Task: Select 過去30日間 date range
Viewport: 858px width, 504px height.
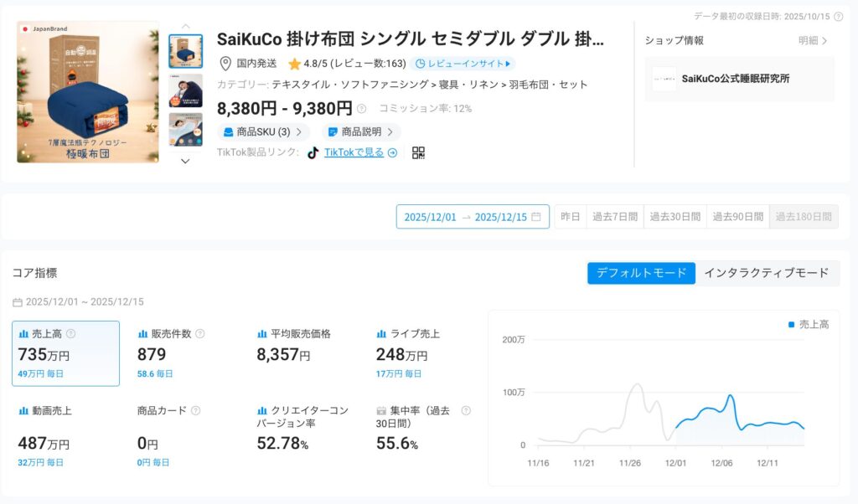Action: click(675, 217)
